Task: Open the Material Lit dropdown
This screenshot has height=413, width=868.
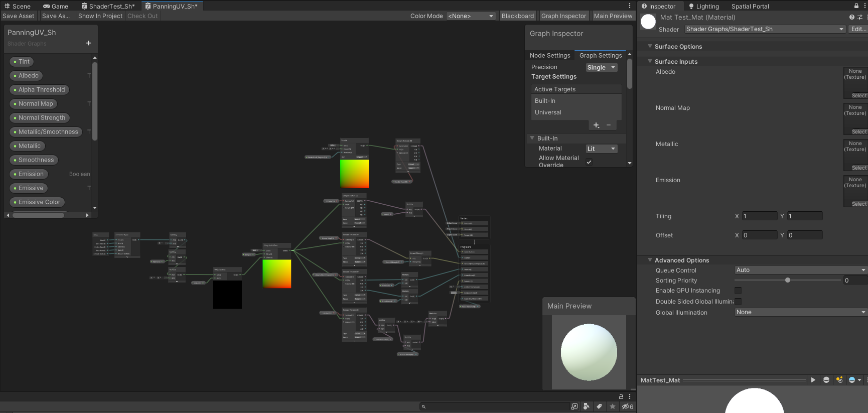Action: tap(601, 149)
